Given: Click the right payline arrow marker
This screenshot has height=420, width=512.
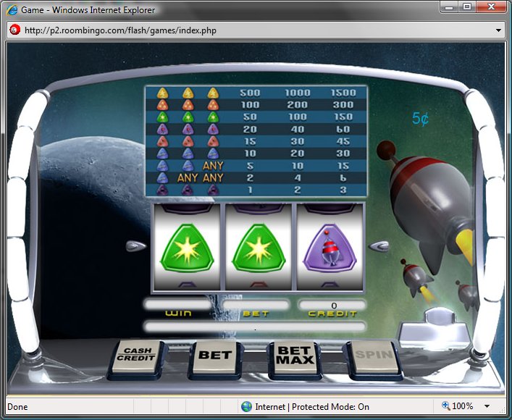Looking at the screenshot, I should point(379,246).
